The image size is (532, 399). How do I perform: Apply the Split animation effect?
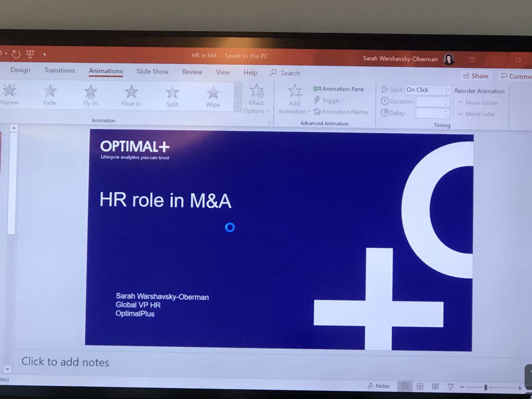[x=172, y=97]
